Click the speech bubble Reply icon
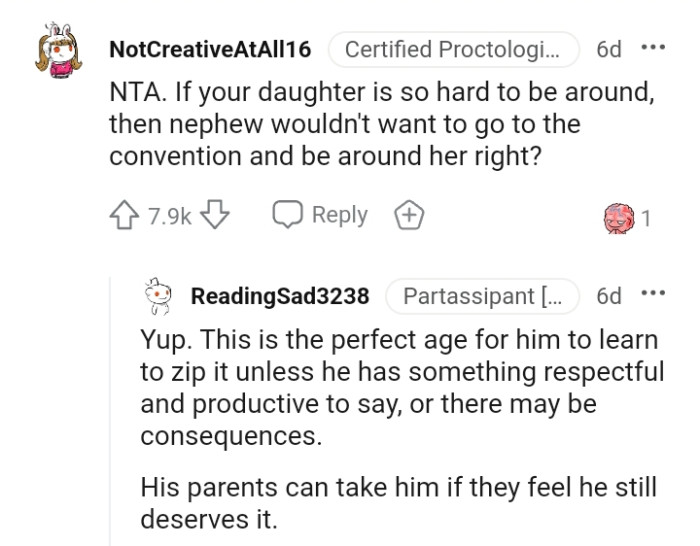The height and width of the screenshot is (546, 700). tap(288, 215)
